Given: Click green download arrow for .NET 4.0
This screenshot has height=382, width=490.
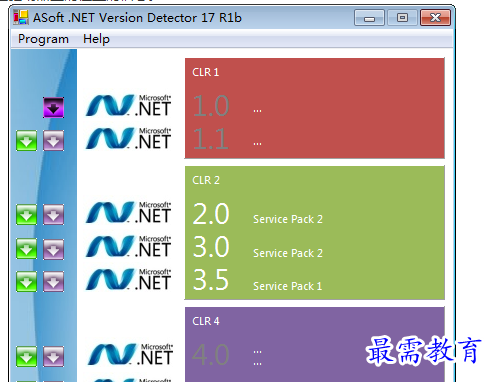Looking at the screenshot, I should tap(27, 357).
